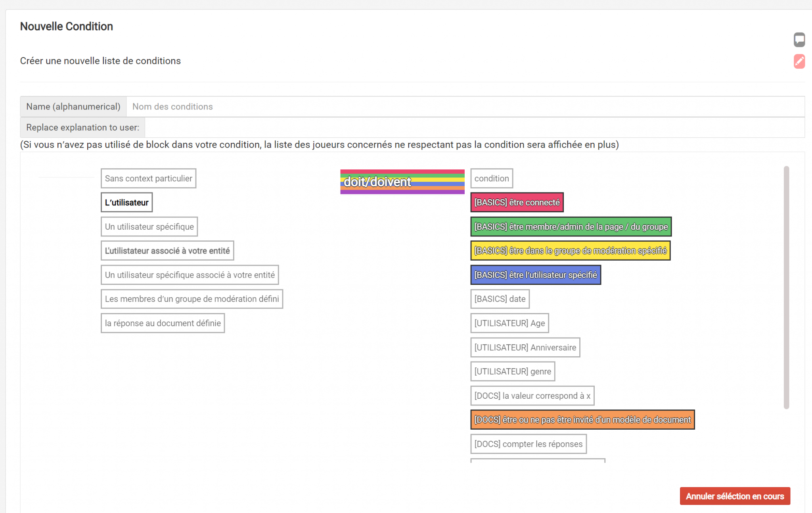Select the "L'utilisateur" context block

(126, 202)
